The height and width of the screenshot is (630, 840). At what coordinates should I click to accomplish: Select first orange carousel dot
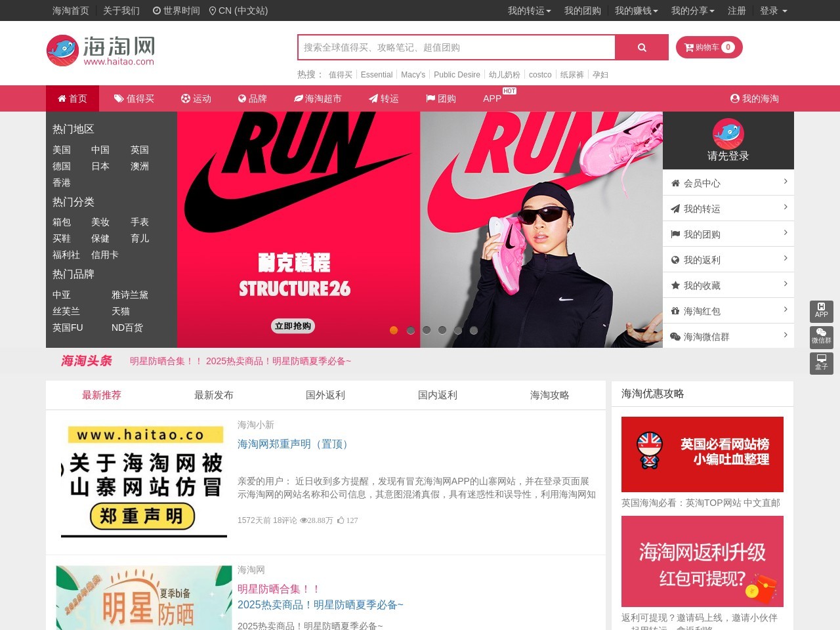(x=394, y=330)
